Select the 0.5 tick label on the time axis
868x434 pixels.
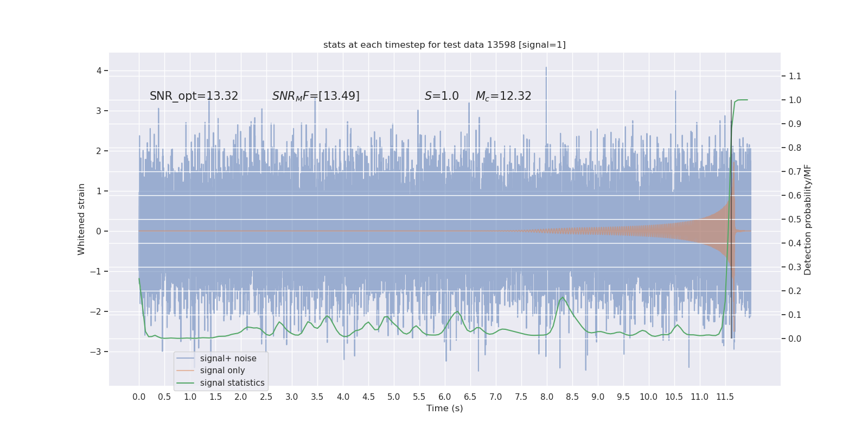pos(164,397)
